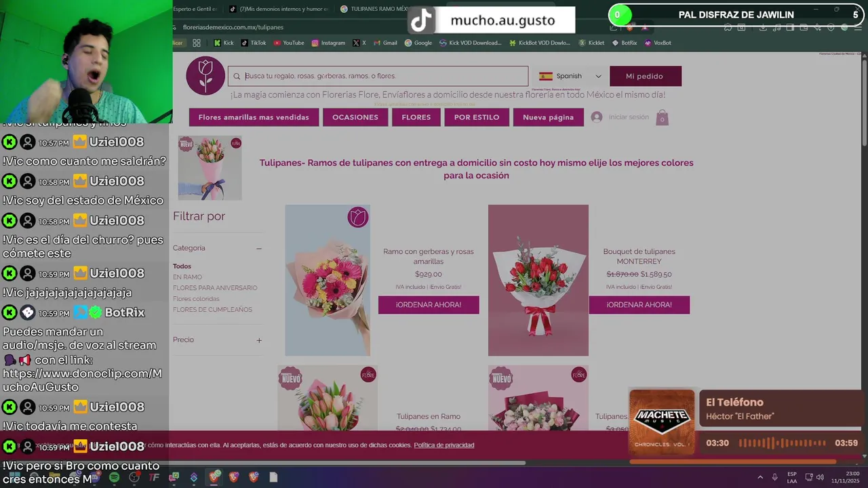Image resolution: width=868 pixels, height=488 pixels.
Task: Open the Nueva página menu item
Action: click(x=549, y=117)
